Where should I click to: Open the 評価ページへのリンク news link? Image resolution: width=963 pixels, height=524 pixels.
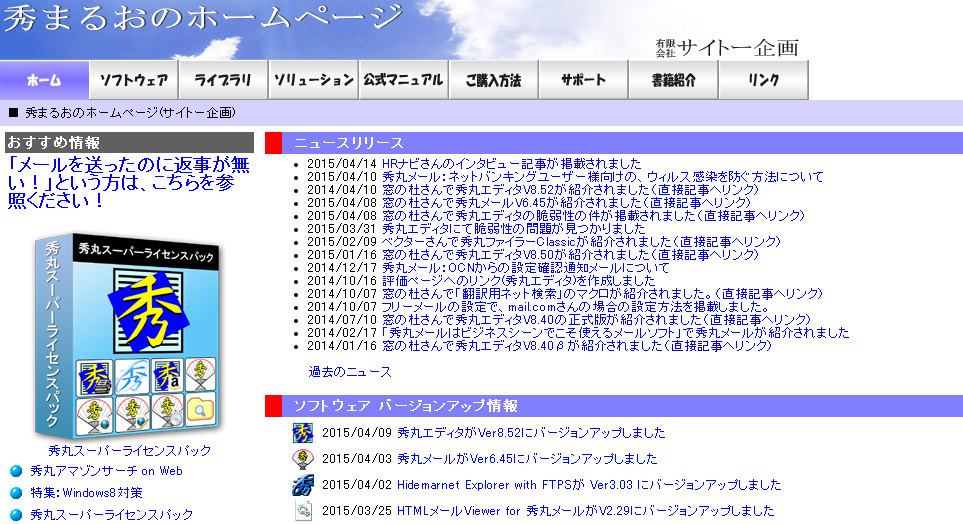(x=518, y=281)
